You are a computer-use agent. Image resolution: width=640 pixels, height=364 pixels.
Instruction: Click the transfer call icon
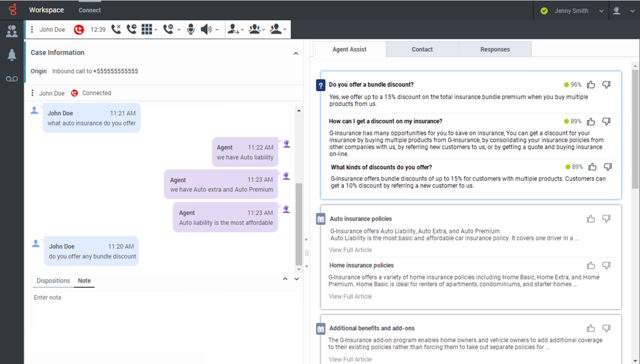233,29
